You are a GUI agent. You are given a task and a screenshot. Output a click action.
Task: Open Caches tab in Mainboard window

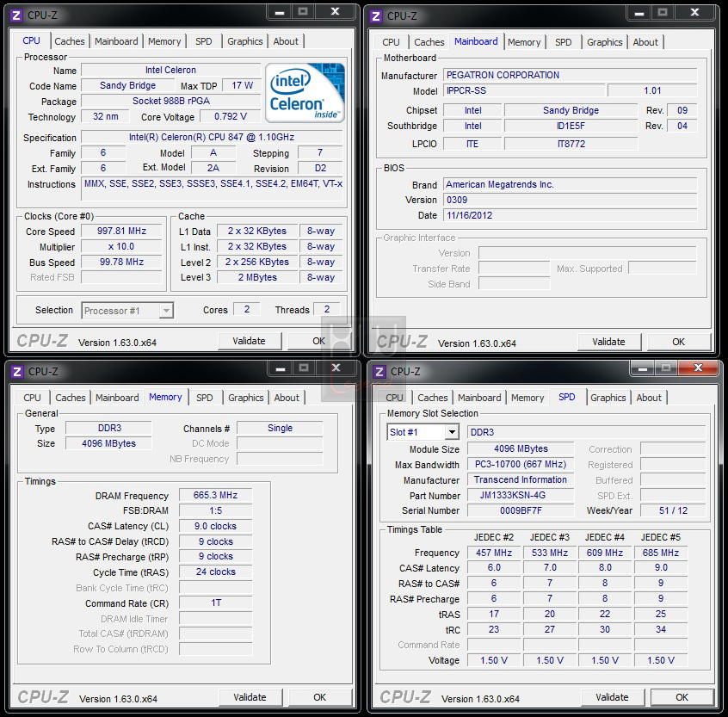(x=429, y=42)
